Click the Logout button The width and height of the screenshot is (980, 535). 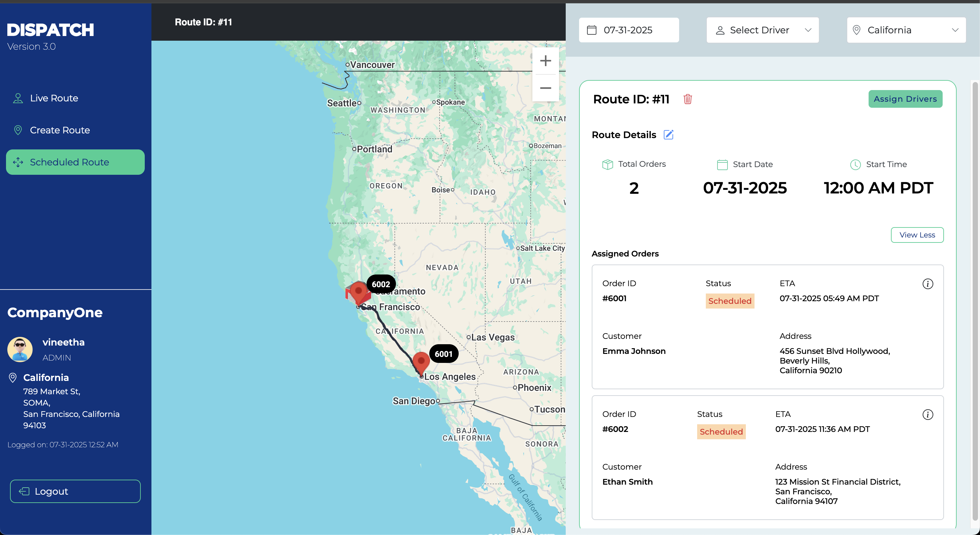[x=75, y=491]
